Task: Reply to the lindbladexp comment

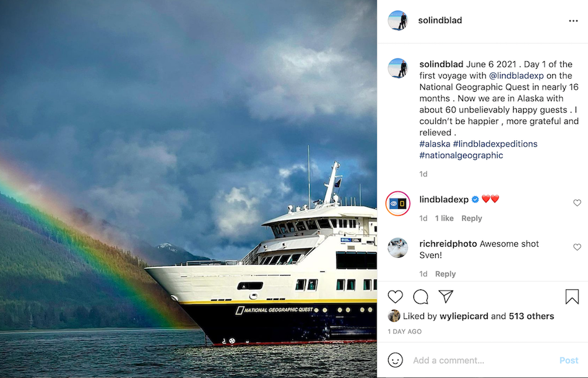Action: tap(472, 218)
